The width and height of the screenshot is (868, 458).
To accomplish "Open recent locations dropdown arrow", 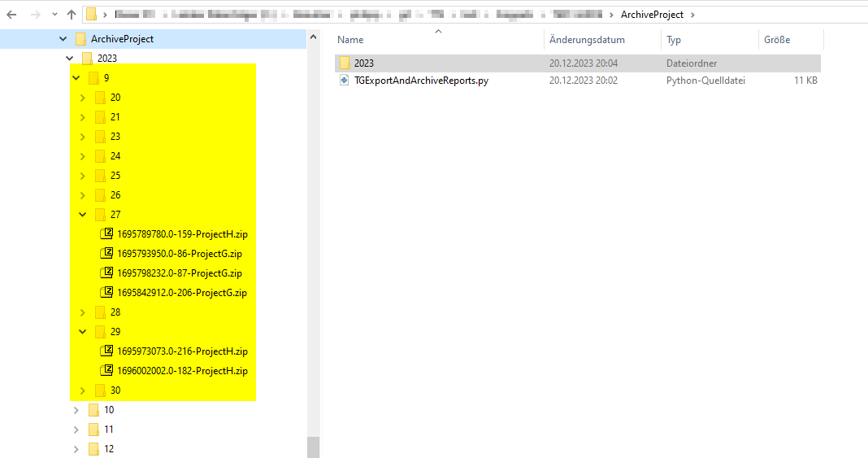I will pyautogui.click(x=54, y=15).
